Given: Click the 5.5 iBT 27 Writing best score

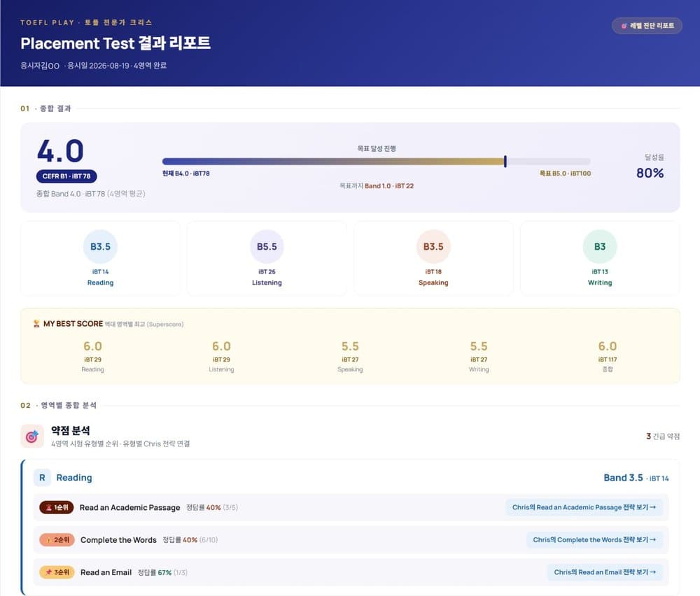Looking at the screenshot, I should pos(479,357).
